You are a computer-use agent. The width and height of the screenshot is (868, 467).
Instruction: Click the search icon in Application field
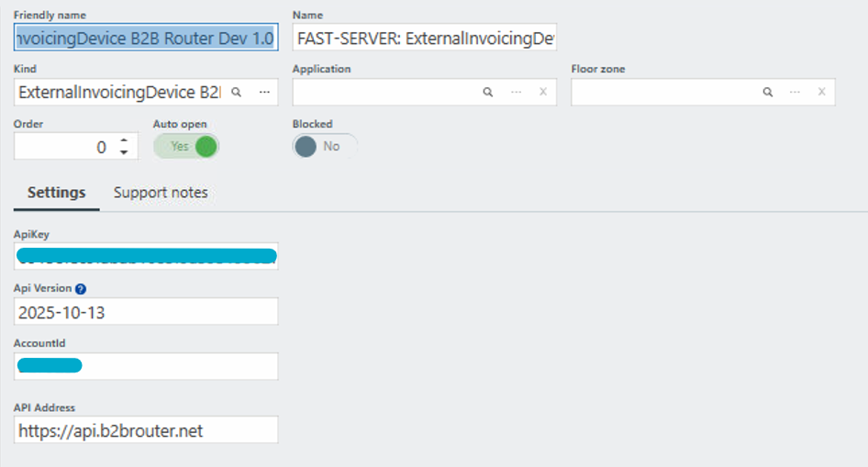(488, 93)
